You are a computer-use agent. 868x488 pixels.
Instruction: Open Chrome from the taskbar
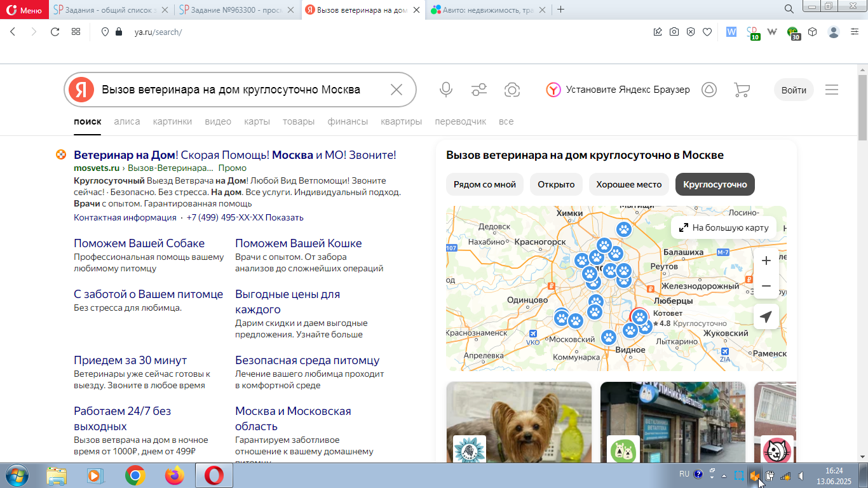click(135, 475)
